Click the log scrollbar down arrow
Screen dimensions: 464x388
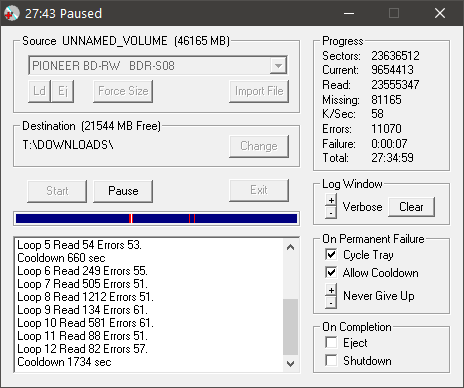(290, 363)
